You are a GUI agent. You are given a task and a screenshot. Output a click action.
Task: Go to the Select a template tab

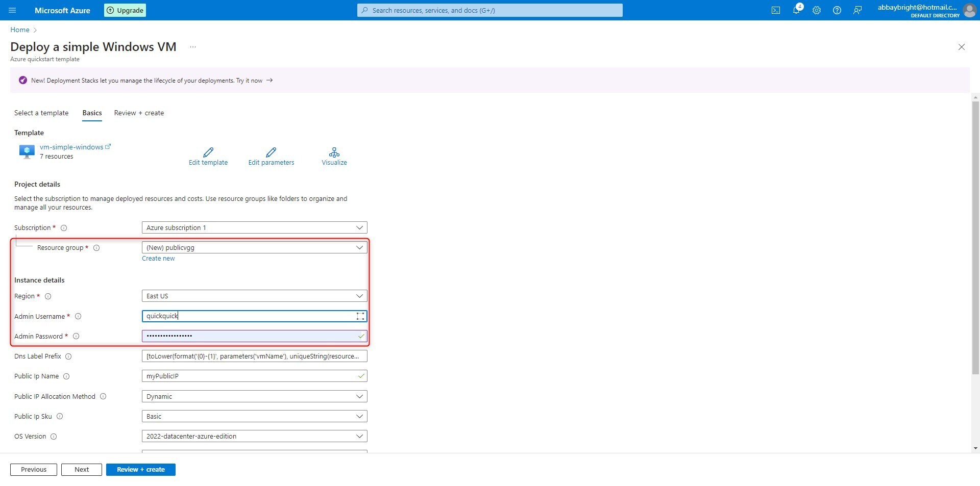41,113
